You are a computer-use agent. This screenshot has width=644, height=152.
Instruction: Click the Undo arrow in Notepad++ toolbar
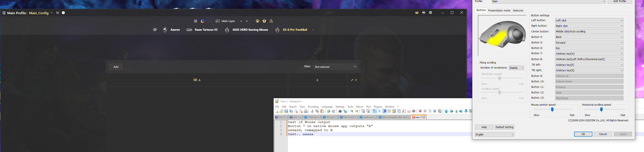tap(328, 111)
